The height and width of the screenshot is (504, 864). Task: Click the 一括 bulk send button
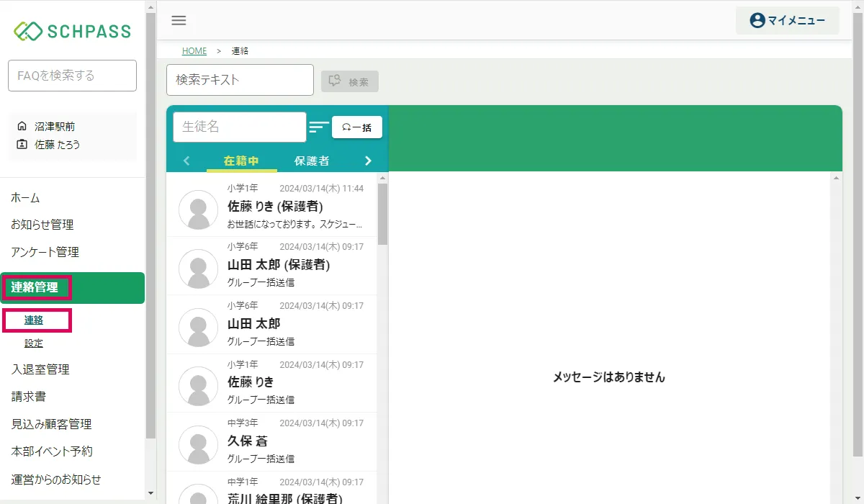point(357,127)
